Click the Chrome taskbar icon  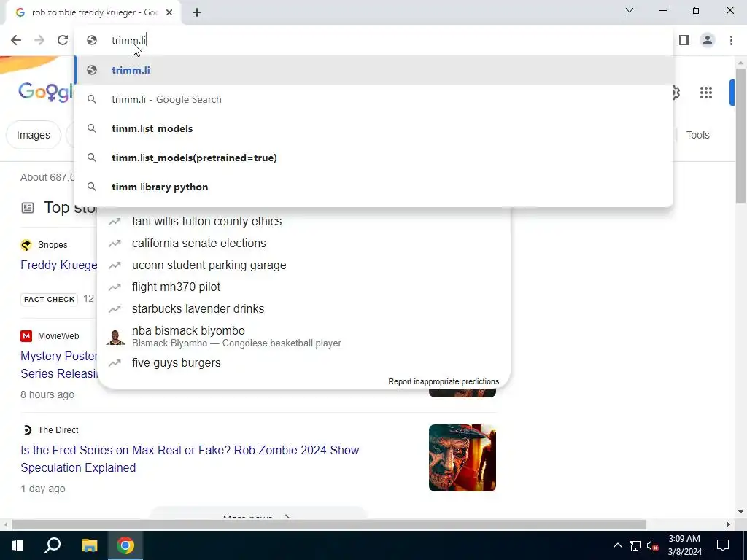pyautogui.click(x=125, y=545)
